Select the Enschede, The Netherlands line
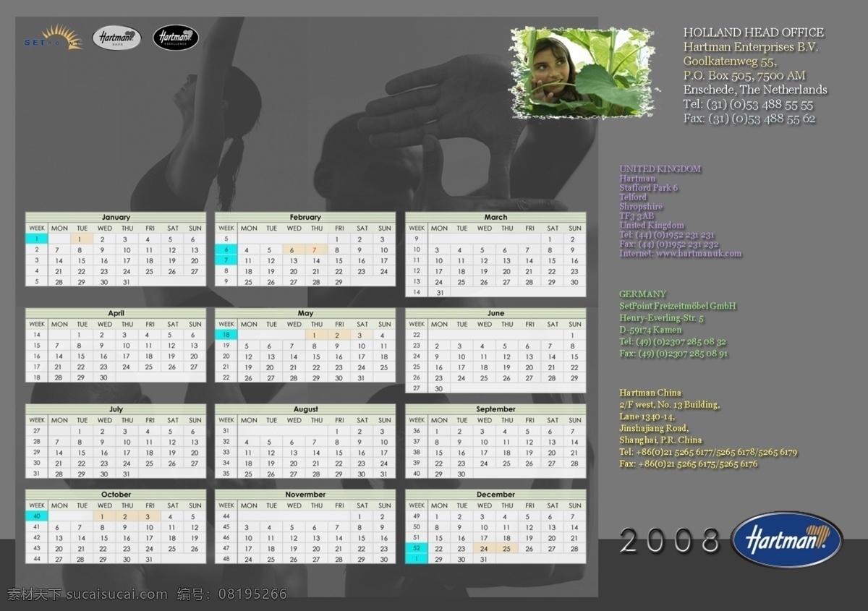The width and height of the screenshot is (868, 611). click(755, 90)
